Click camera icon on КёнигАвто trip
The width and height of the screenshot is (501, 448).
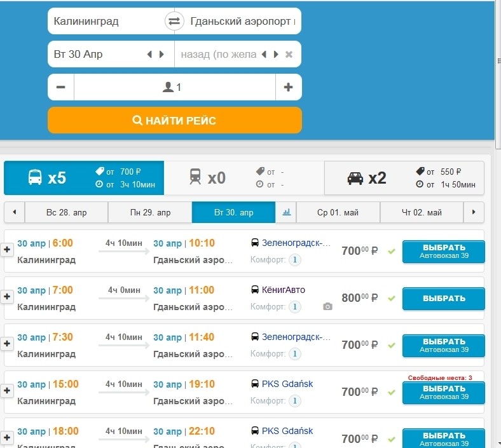point(327,307)
